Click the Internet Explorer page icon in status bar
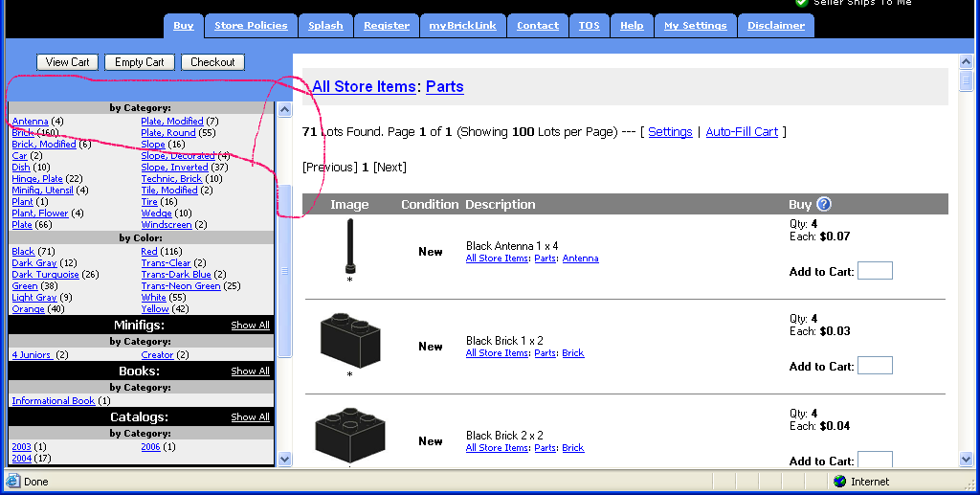The height and width of the screenshot is (495, 980). click(12, 482)
